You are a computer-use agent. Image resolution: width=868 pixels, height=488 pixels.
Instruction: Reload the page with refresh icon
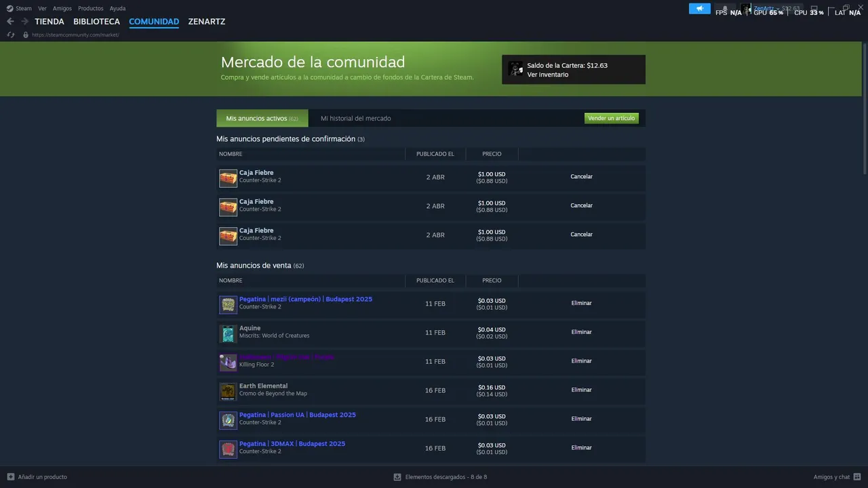11,35
